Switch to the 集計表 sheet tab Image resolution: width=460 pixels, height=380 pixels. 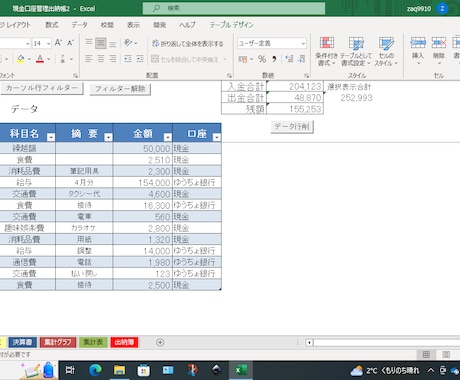93,342
